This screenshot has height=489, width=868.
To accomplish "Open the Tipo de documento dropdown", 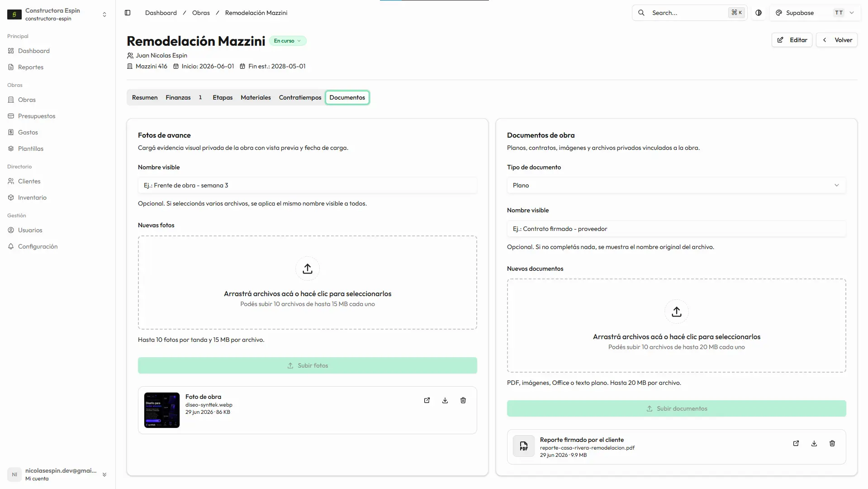I will pos(677,185).
